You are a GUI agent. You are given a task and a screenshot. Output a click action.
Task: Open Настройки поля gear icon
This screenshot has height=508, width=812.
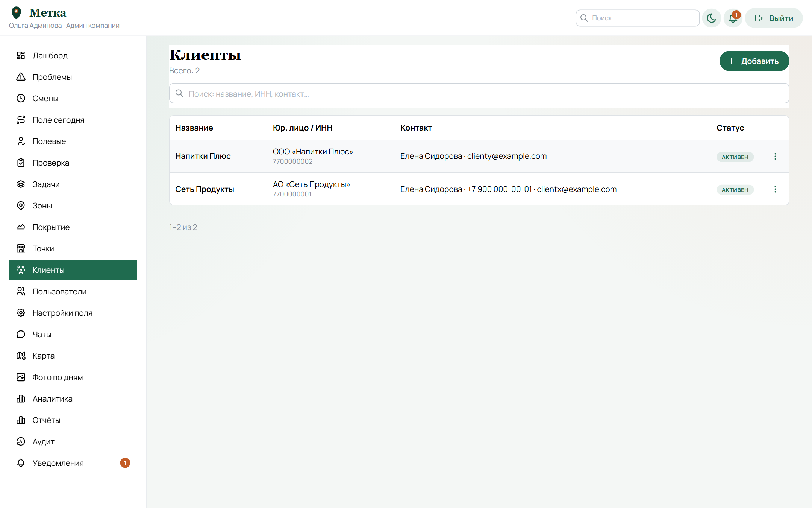tap(21, 313)
